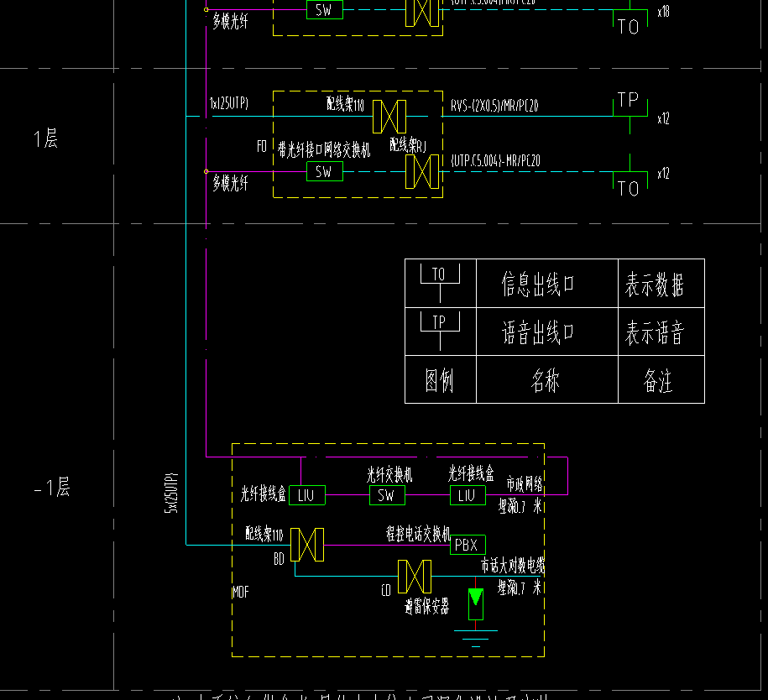Click the 避雷保安器 label

(x=426, y=607)
